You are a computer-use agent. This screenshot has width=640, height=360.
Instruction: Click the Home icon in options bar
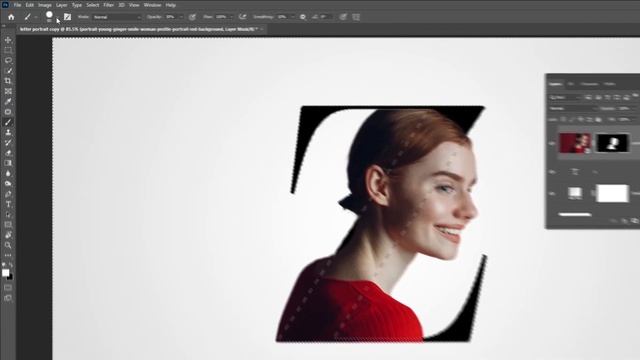click(x=11, y=17)
